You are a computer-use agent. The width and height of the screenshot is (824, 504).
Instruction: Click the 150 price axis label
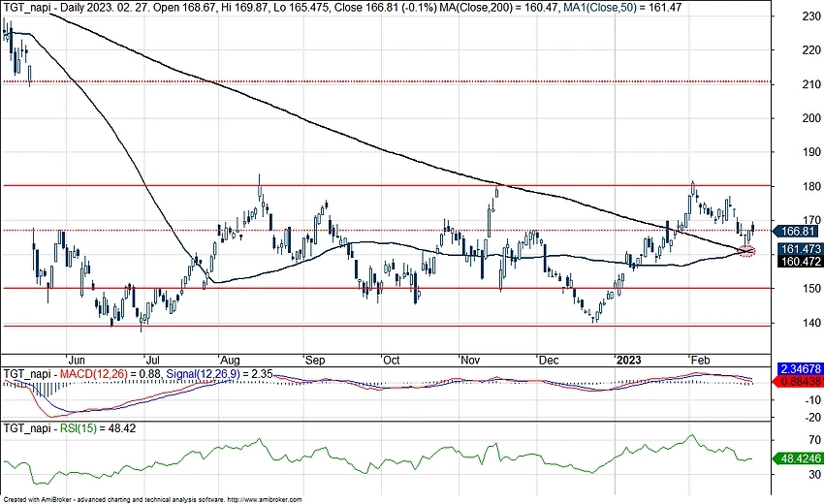811,289
